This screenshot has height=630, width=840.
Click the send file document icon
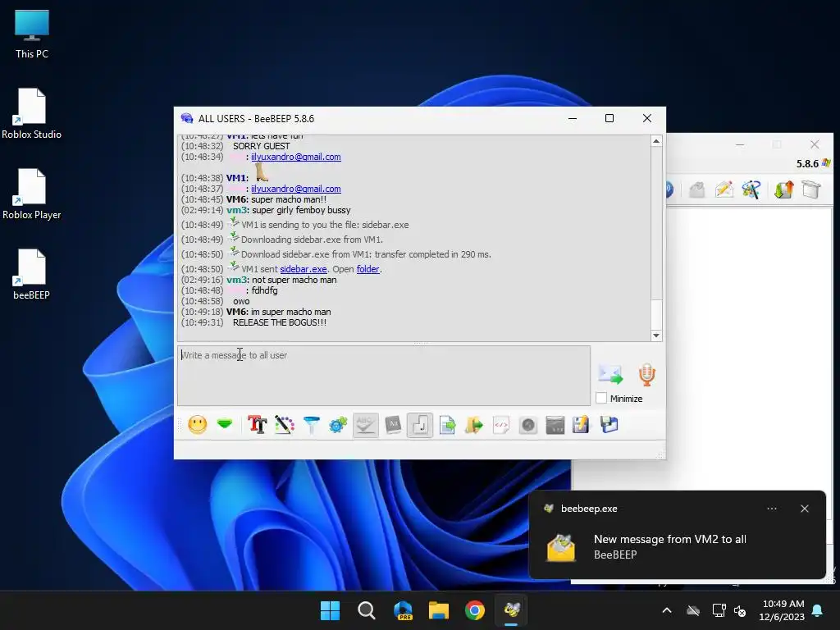pos(447,426)
